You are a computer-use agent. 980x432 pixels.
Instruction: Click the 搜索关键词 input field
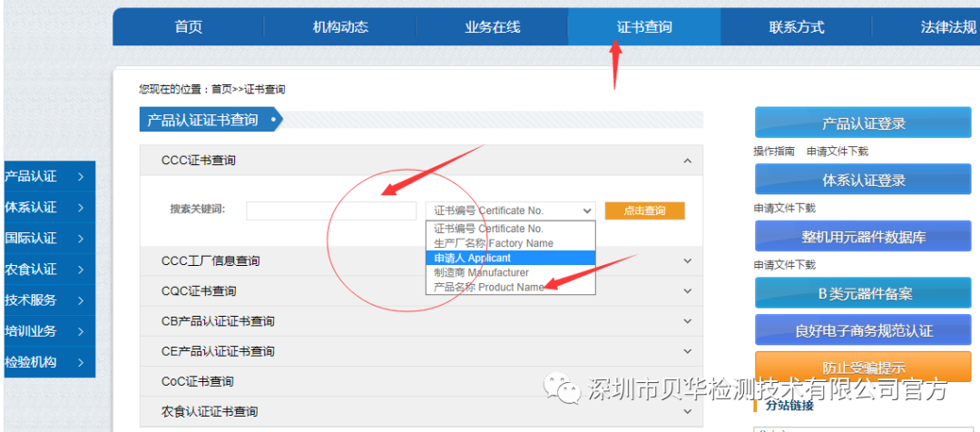[x=331, y=211]
